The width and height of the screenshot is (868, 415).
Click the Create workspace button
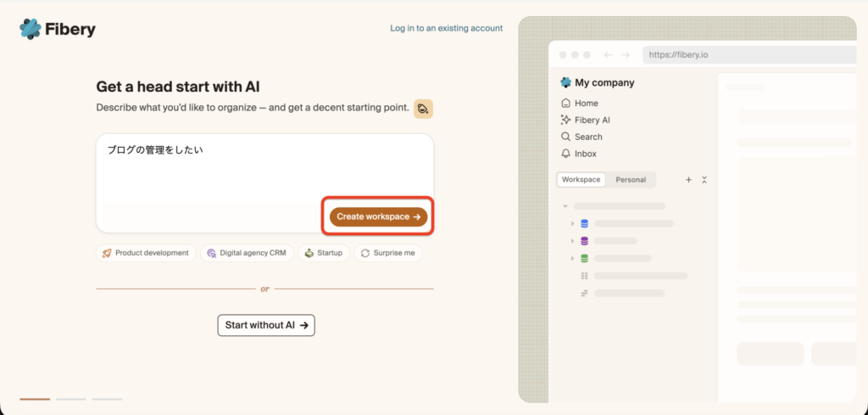click(x=379, y=216)
